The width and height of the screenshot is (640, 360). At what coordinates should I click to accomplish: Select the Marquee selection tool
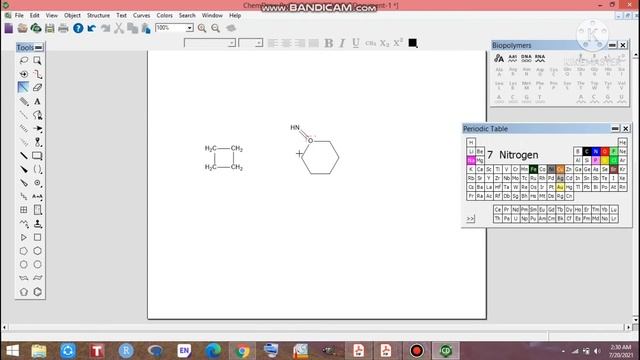(x=37, y=60)
